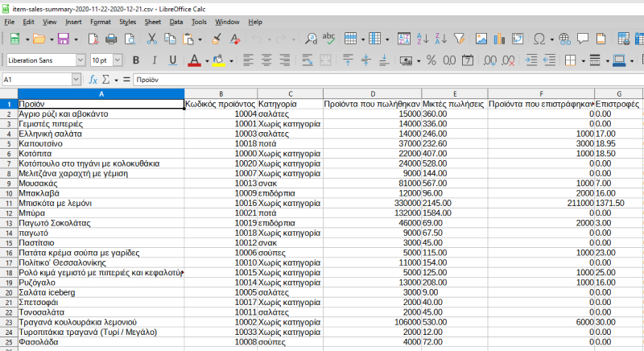Insert a chart from the toolbar
This screenshot has width=644, height=351.
pyautogui.click(x=499, y=39)
